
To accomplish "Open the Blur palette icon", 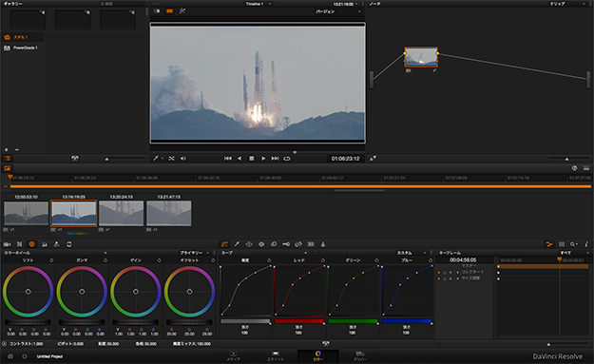I will click(274, 244).
